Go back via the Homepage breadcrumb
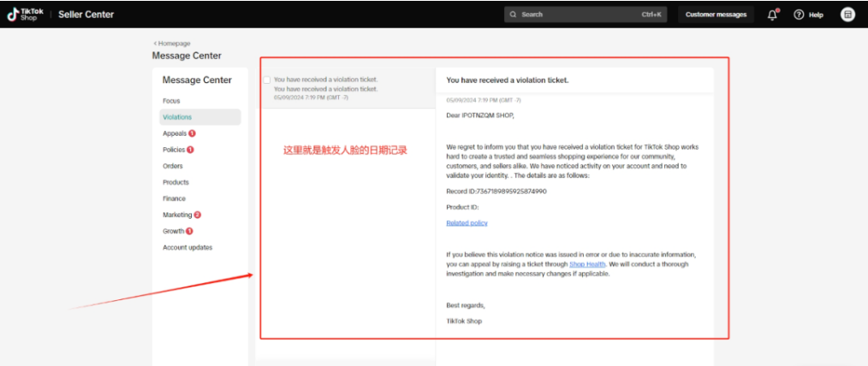 172,43
